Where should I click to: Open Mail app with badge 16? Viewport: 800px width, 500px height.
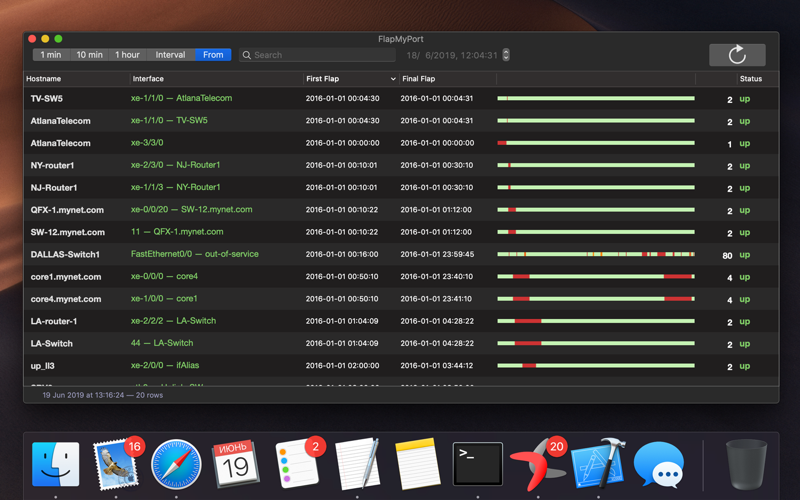[116, 463]
